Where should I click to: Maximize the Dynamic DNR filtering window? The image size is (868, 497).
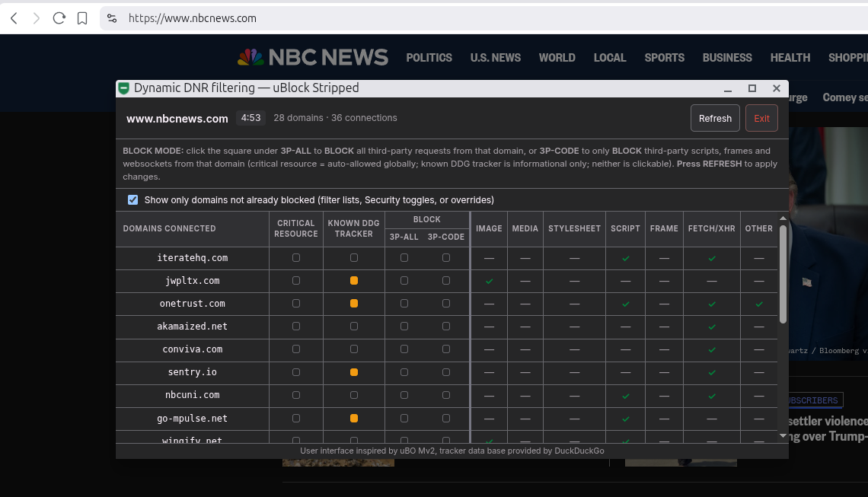click(752, 88)
